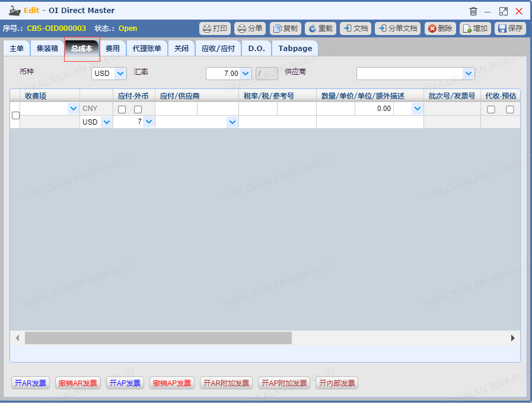
Task: Click the unit price field showing 0.00
Action: 374,109
